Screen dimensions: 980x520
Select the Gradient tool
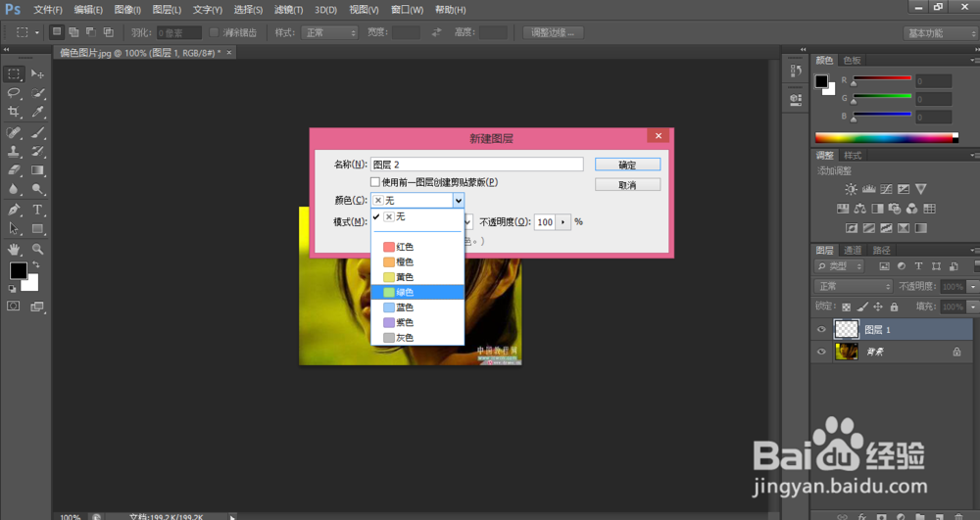click(37, 169)
